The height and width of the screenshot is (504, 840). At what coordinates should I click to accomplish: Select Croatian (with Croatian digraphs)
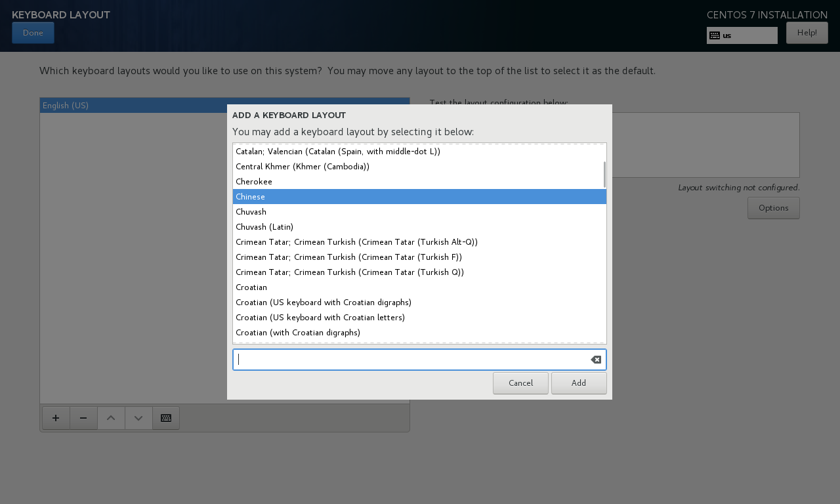(x=419, y=333)
